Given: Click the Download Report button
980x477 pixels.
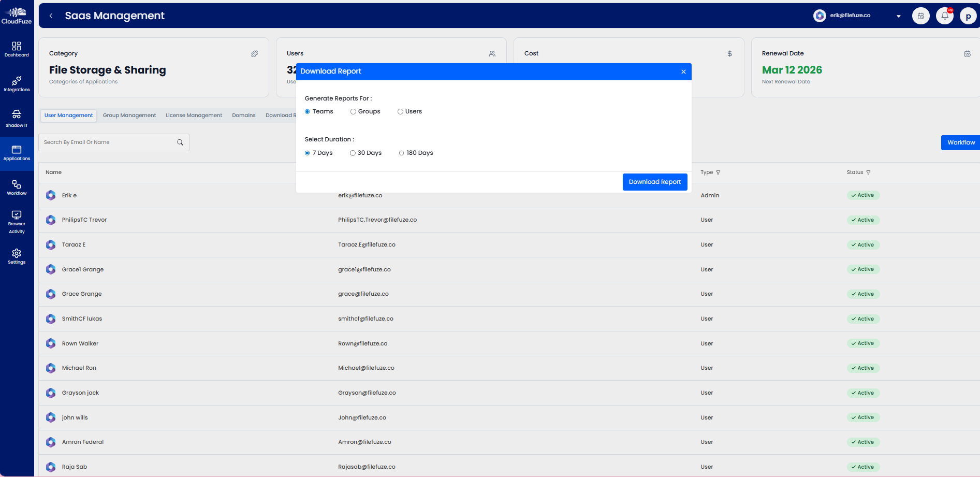Looking at the screenshot, I should pos(654,182).
